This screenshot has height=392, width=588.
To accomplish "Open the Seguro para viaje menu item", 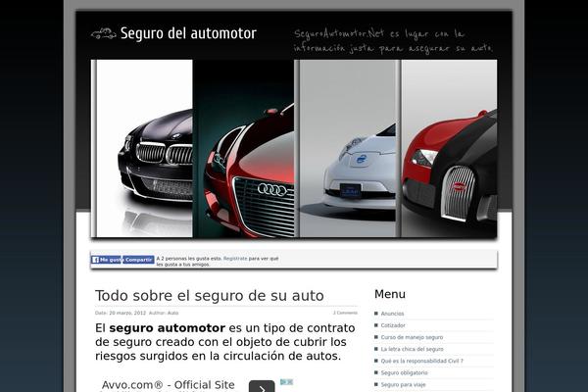I will [403, 384].
